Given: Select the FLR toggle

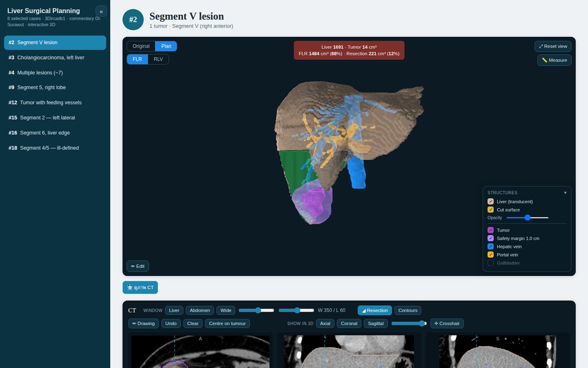Looking at the screenshot, I should [x=137, y=59].
